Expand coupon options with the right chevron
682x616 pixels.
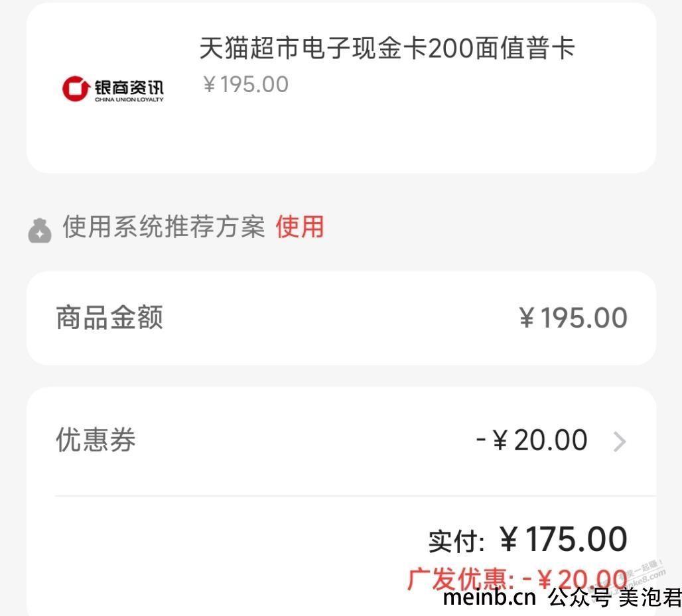coord(620,442)
